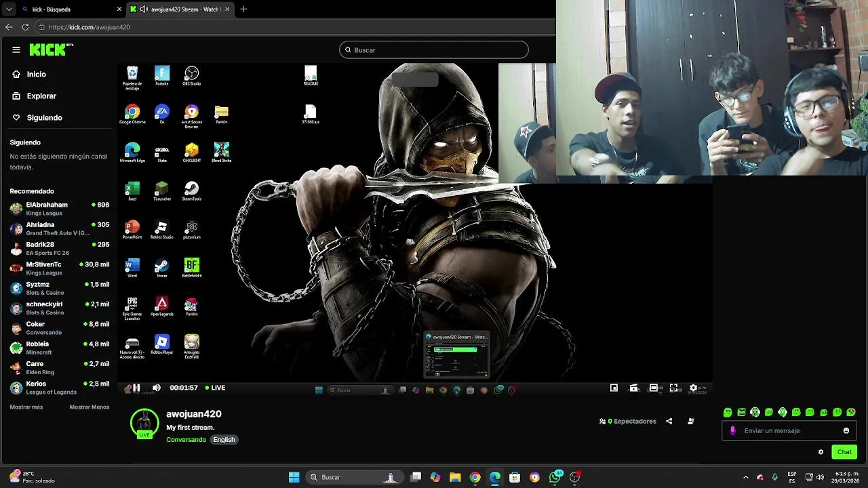This screenshot has width=868, height=488.
Task: Click the clip icon in player controls
Action: pyautogui.click(x=633, y=388)
